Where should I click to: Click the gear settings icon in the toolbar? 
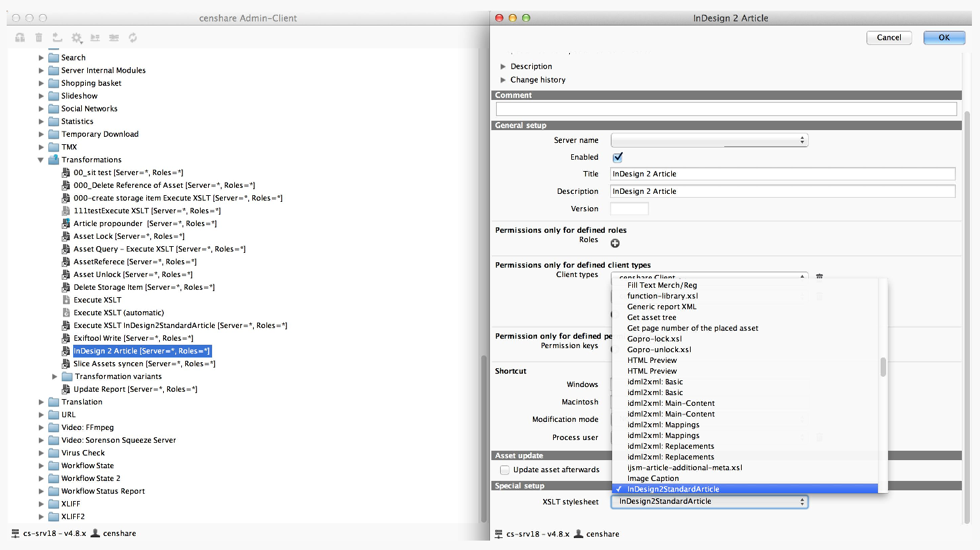tap(77, 38)
